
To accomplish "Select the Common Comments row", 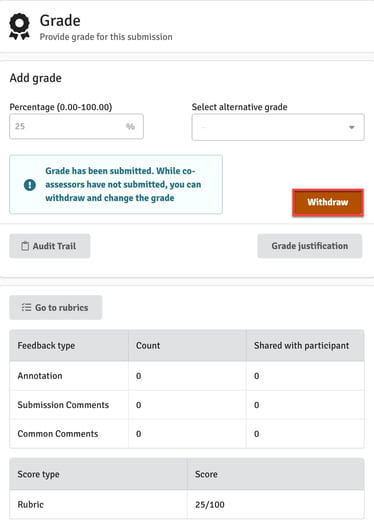I will pos(187,434).
